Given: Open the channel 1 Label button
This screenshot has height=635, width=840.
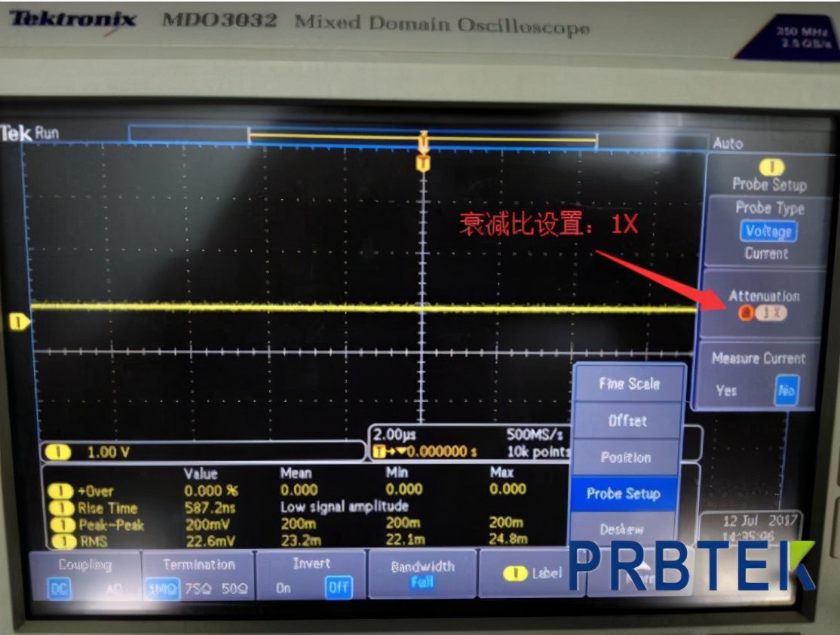Looking at the screenshot, I should click(x=532, y=573).
